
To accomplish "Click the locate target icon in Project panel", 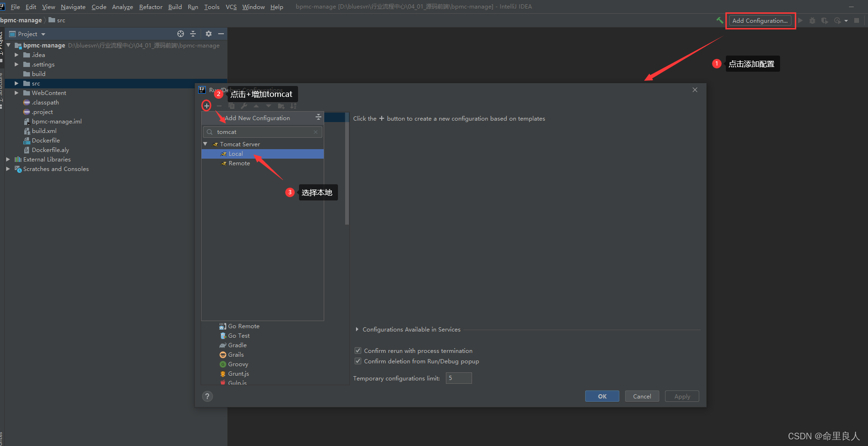I will [181, 34].
